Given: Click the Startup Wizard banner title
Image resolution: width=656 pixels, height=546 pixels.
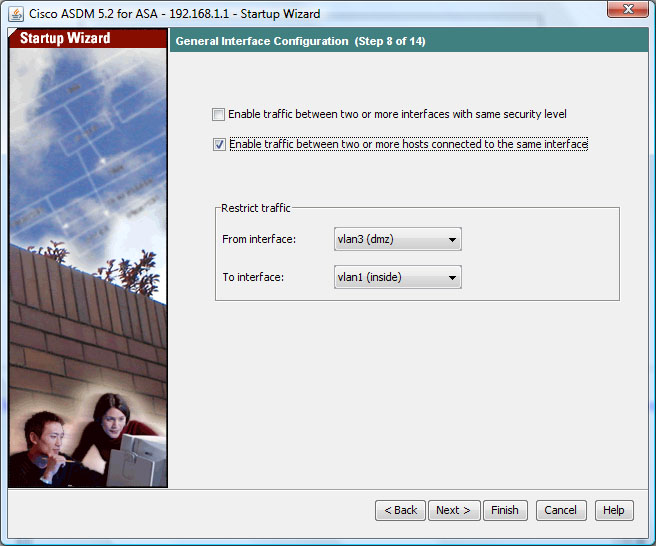Looking at the screenshot, I should 65,38.
